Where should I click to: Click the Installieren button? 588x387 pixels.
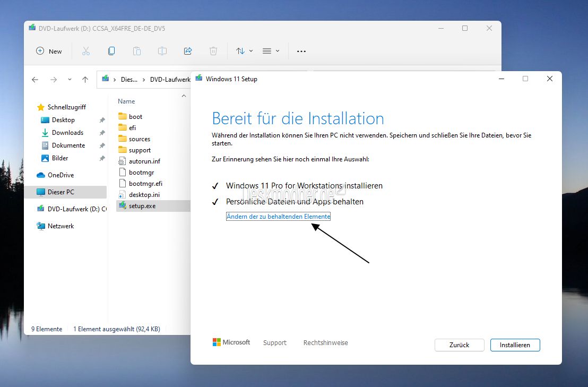(515, 345)
